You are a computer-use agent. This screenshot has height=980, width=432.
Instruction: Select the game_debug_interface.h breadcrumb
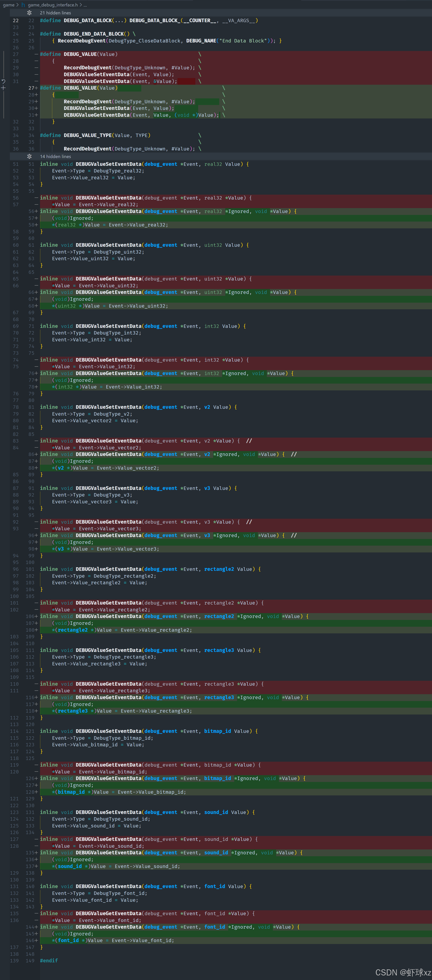[53, 5]
